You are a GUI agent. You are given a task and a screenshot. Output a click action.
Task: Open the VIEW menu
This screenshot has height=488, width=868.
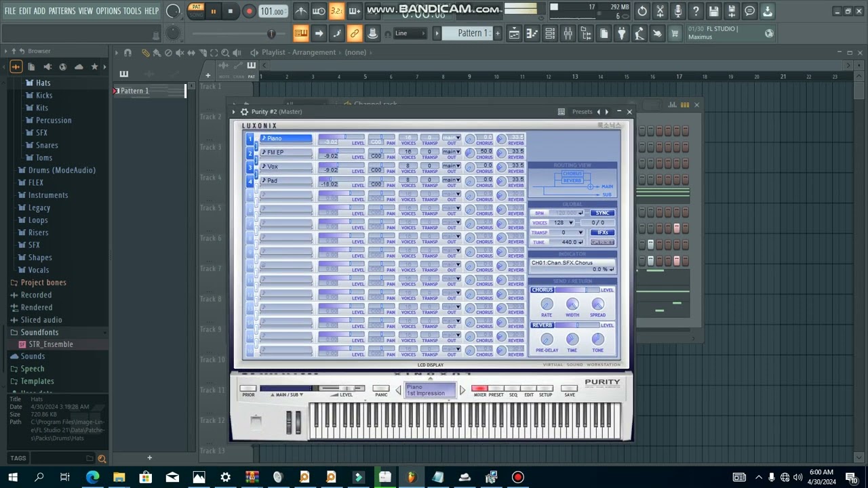point(85,11)
